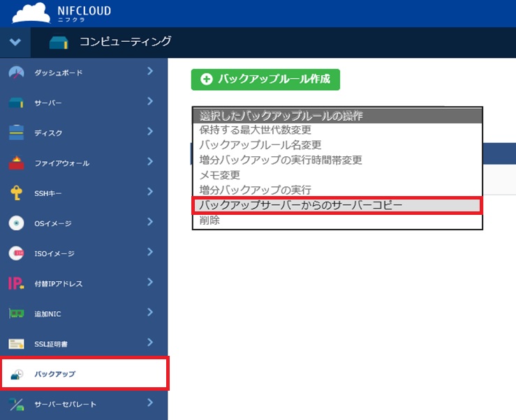Expand the collapse chevron beside コンピューティング
Image resolution: width=516 pixels, height=420 pixels.
coord(15,42)
